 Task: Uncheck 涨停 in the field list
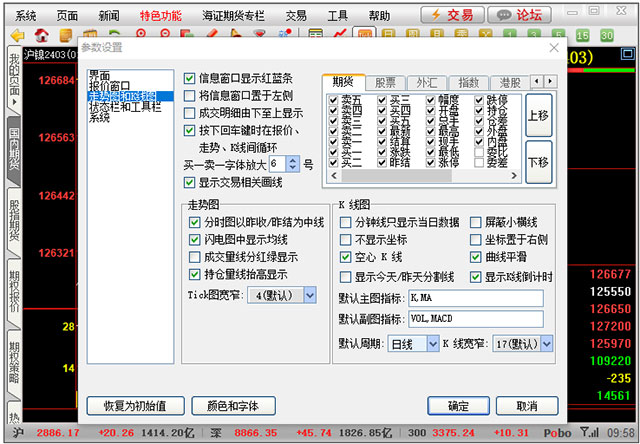(x=431, y=162)
